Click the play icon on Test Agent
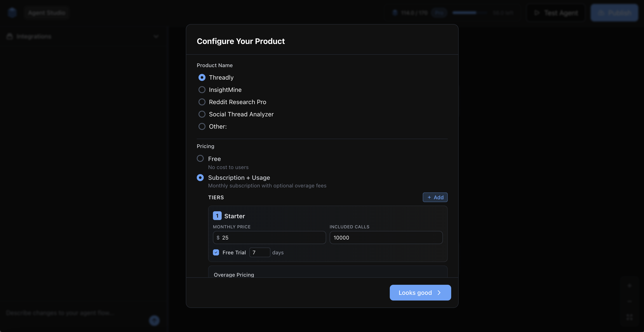The image size is (644, 332). click(538, 13)
